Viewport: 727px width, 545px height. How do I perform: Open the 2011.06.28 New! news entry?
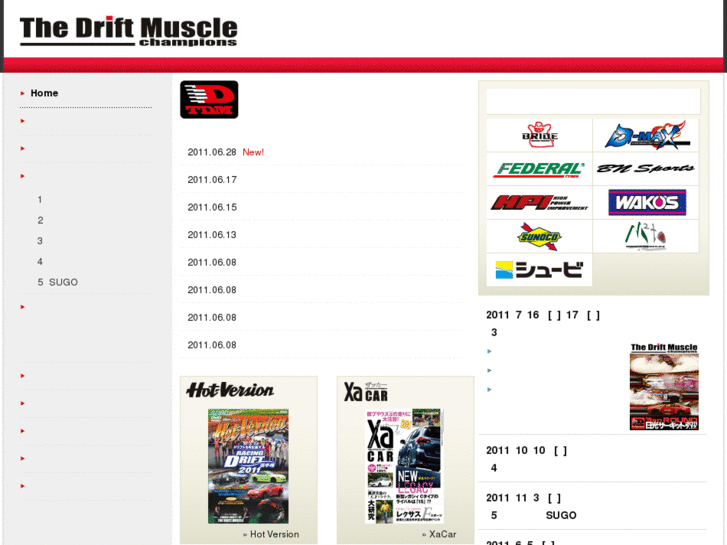click(225, 152)
